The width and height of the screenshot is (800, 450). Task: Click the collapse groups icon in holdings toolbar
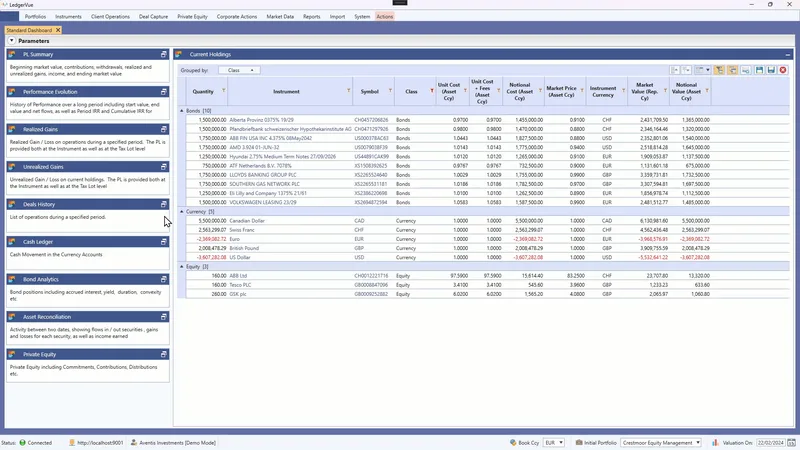(x=674, y=70)
